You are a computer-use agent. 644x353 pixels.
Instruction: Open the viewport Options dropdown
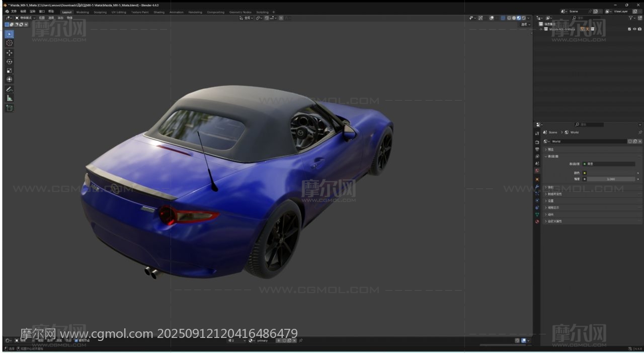pyautogui.click(x=525, y=25)
